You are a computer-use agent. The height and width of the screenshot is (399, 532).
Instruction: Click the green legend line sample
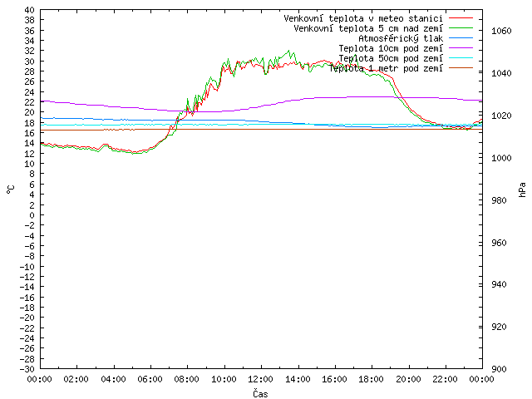click(461, 28)
